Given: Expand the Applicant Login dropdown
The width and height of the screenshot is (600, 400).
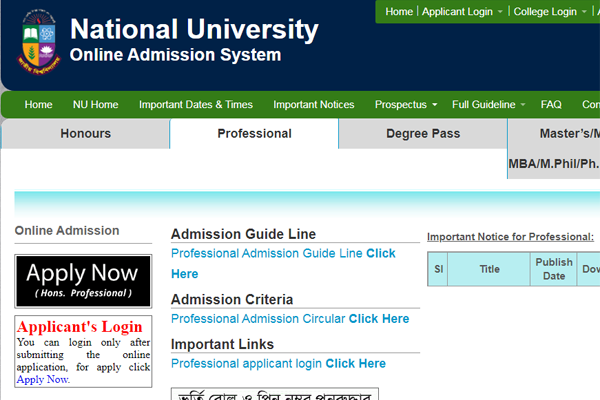Looking at the screenshot, I should [x=462, y=12].
